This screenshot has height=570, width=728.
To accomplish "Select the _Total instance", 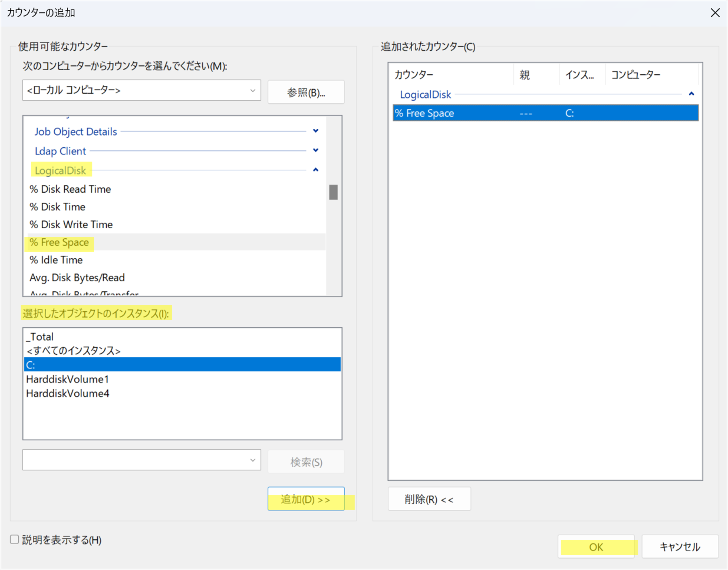I will click(x=182, y=337).
